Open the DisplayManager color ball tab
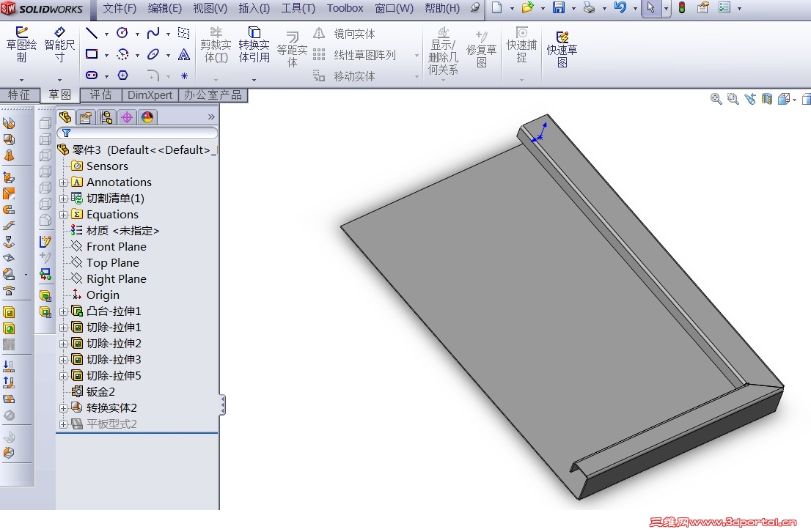This screenshot has width=811, height=532. (147, 117)
